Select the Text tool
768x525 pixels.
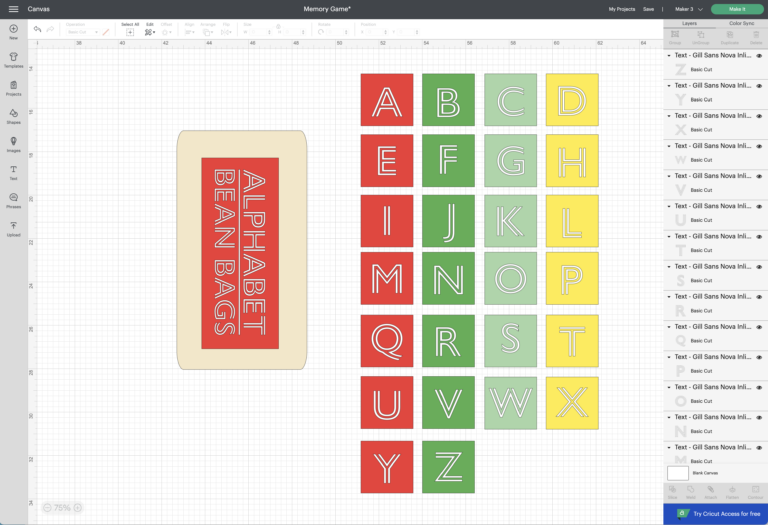click(13, 171)
